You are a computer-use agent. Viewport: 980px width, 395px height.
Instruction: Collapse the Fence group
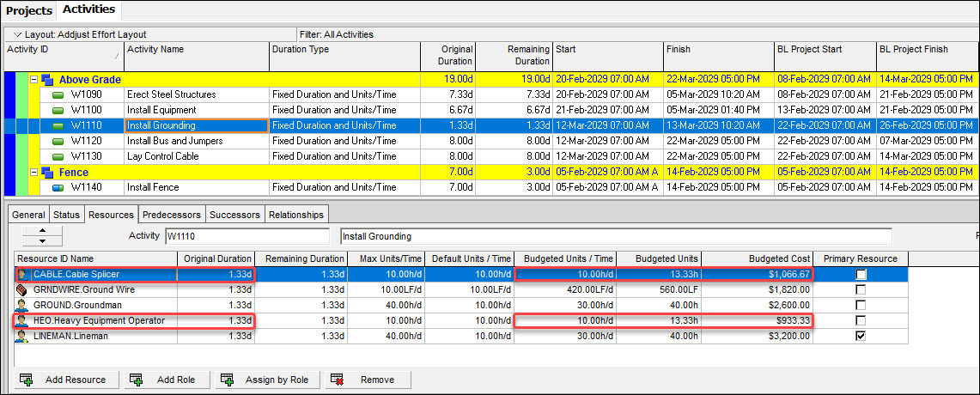point(34,173)
